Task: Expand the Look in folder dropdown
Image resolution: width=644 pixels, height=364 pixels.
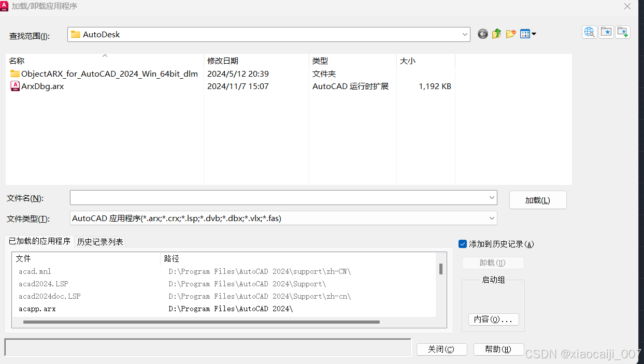Action: pyautogui.click(x=465, y=35)
